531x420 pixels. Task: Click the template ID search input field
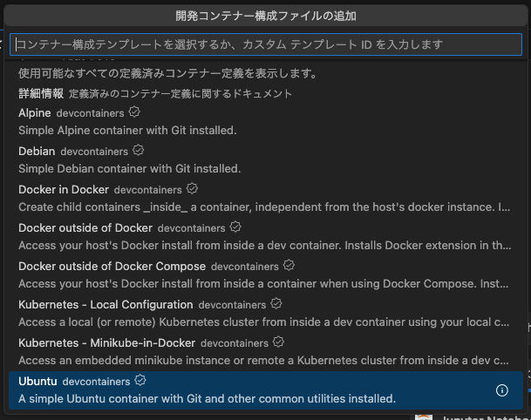266,44
